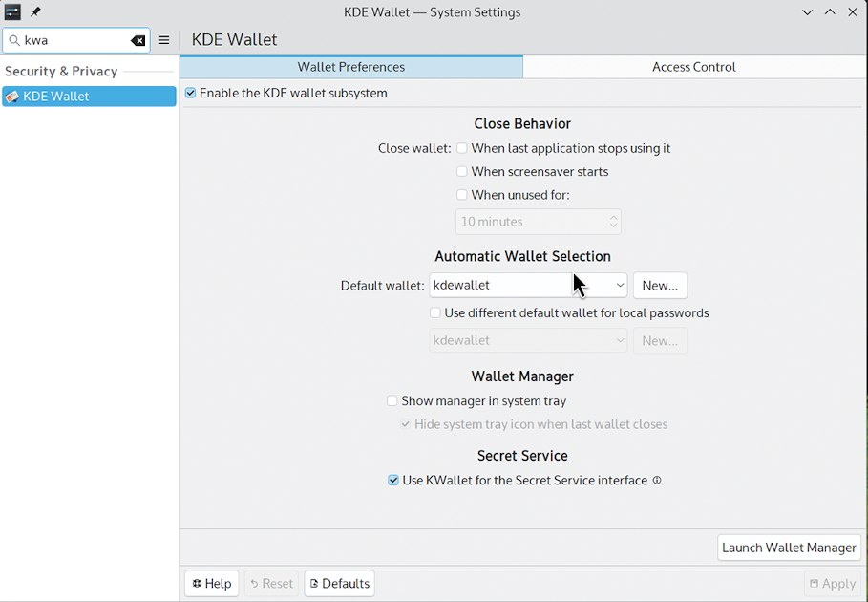Click the Wallet Manager heading
The height and width of the screenshot is (602, 868).
click(x=522, y=376)
